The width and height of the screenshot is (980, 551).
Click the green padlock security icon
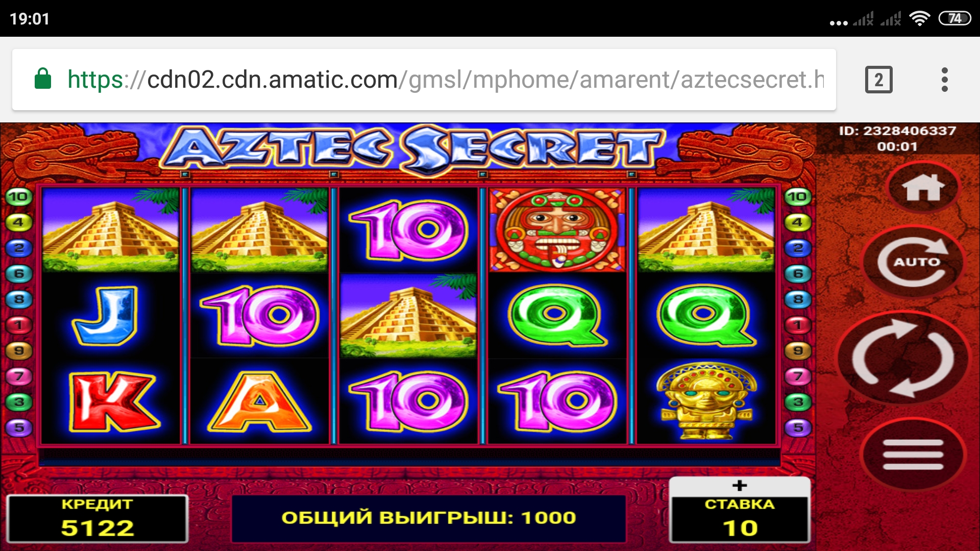[43, 79]
